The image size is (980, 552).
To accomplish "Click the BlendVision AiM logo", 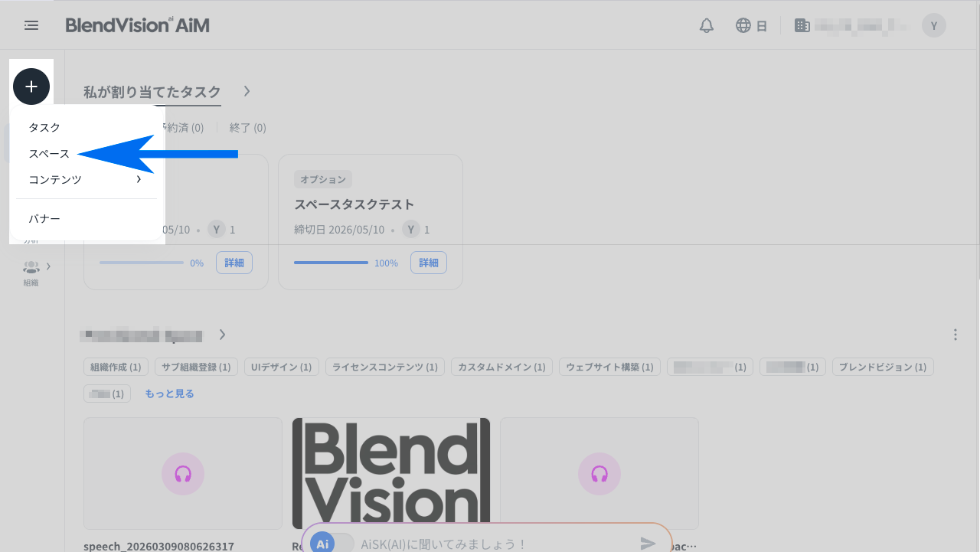I will point(138,25).
